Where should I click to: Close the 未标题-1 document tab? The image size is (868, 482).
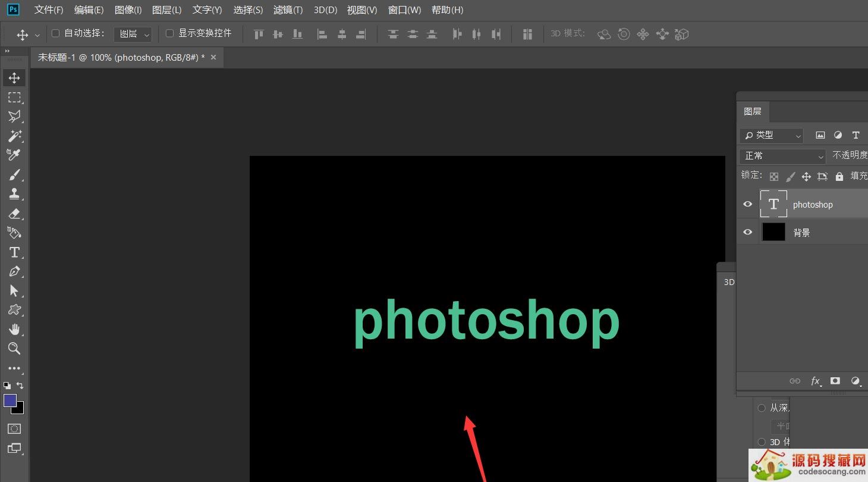point(213,57)
